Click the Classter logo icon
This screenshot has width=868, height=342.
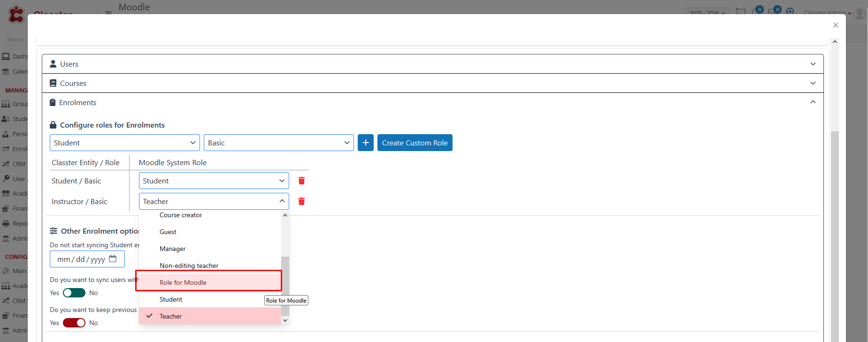tap(16, 14)
